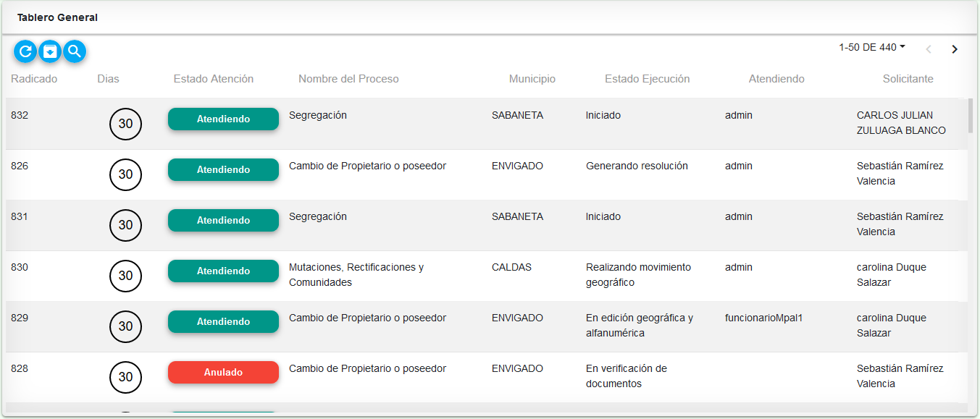Click the red Anulado status badge
980x419 pixels.
point(223,372)
